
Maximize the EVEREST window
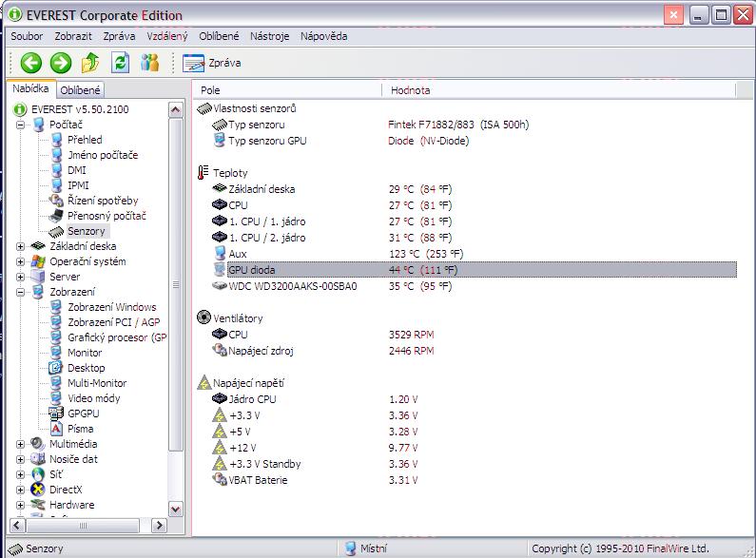coord(721,15)
